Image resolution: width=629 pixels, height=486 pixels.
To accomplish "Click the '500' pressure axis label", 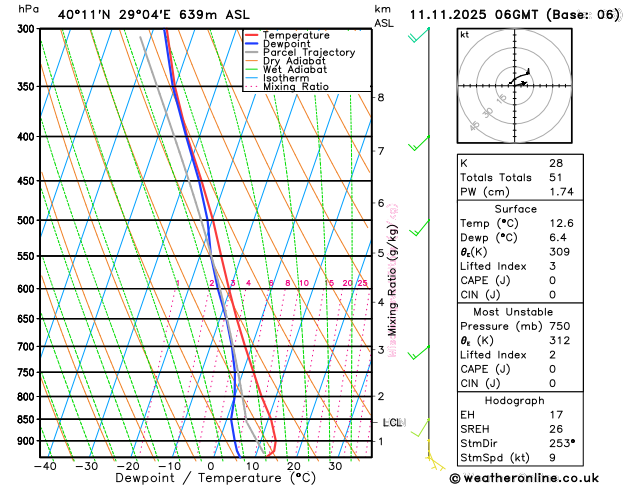I will 28,221.
